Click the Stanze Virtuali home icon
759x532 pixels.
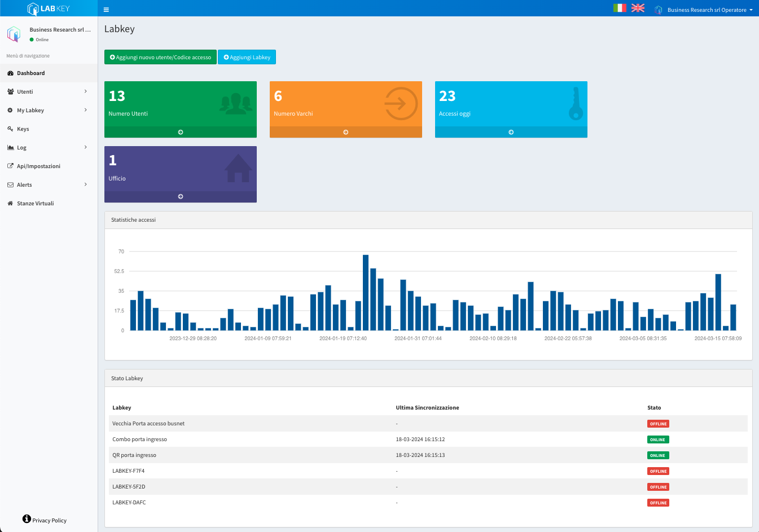[x=10, y=204]
